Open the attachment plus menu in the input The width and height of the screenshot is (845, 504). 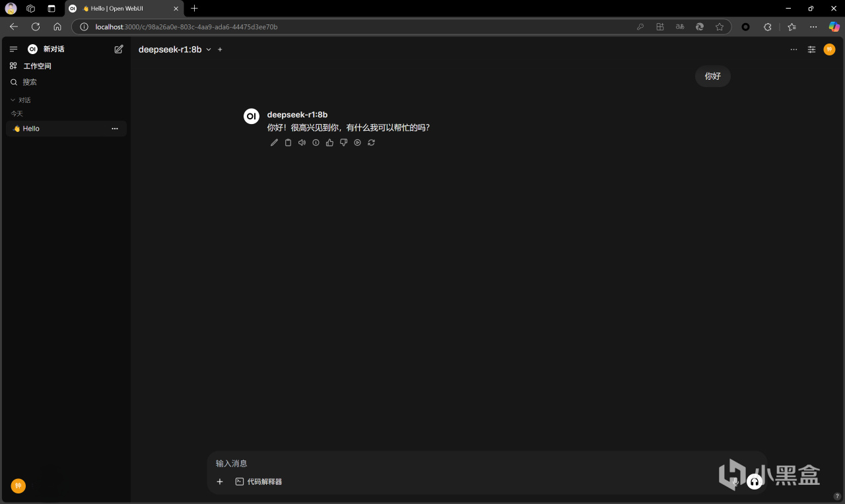click(220, 482)
